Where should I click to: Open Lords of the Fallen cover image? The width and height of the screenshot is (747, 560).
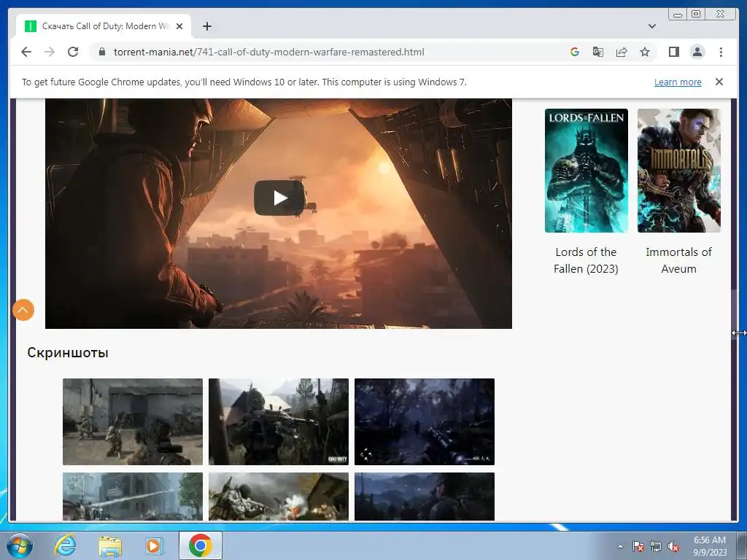tap(586, 171)
